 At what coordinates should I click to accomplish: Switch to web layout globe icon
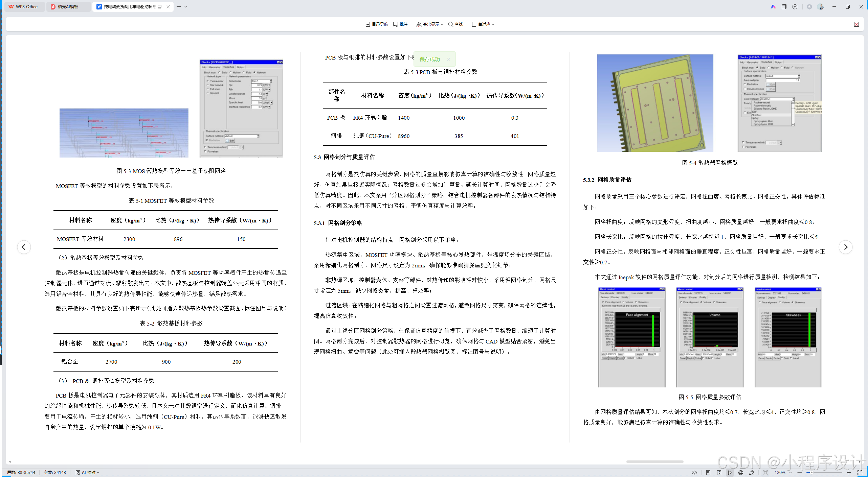[741, 473]
